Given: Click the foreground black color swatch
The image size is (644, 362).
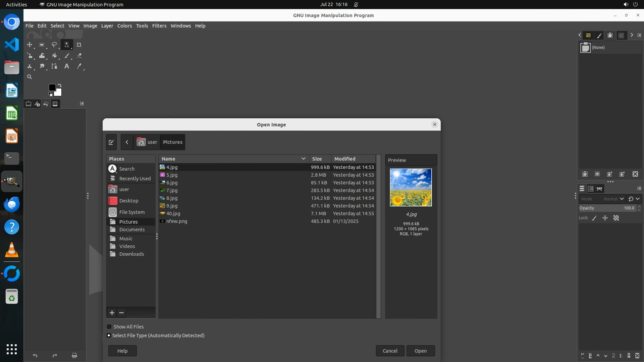Looking at the screenshot, I should click(52, 87).
